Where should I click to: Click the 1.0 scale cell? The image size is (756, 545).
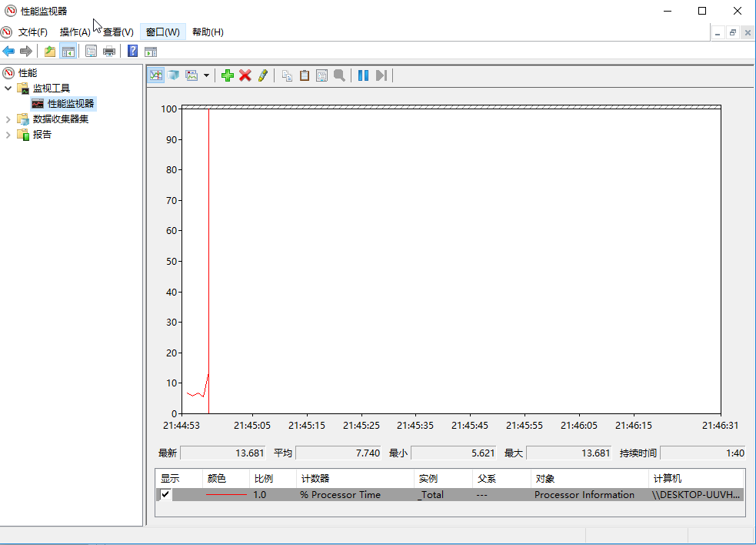point(259,494)
